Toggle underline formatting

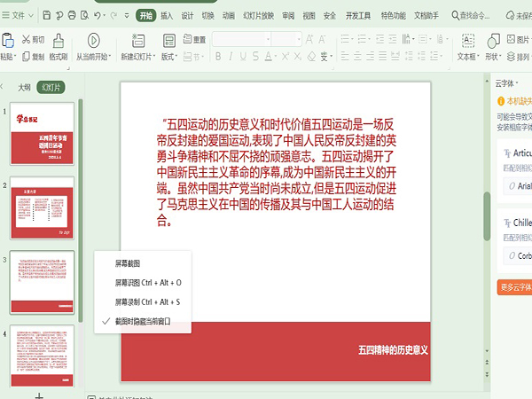[x=243, y=57]
